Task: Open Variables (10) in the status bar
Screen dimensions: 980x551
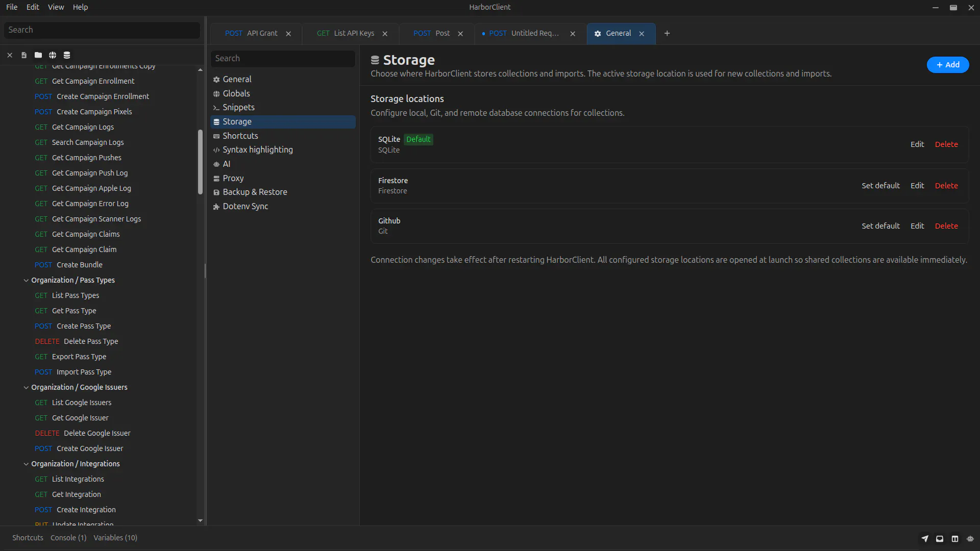Action: pos(115,538)
